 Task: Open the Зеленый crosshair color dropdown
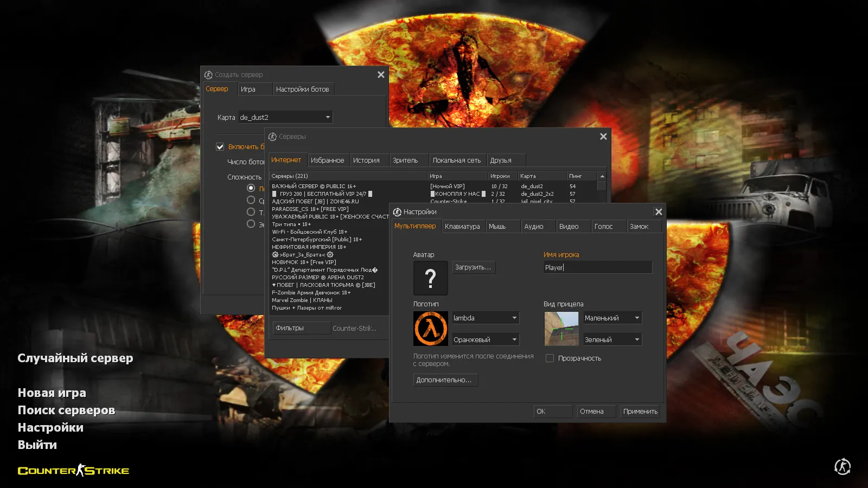(x=612, y=340)
